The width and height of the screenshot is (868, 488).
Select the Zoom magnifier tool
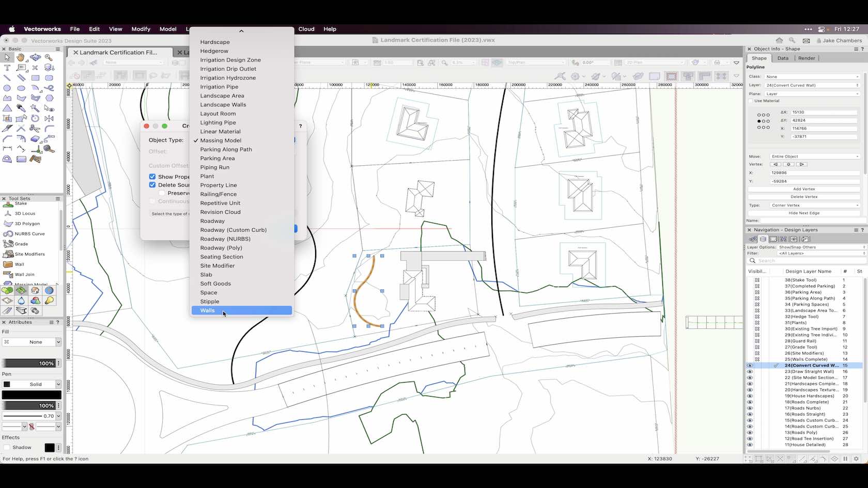(49, 57)
